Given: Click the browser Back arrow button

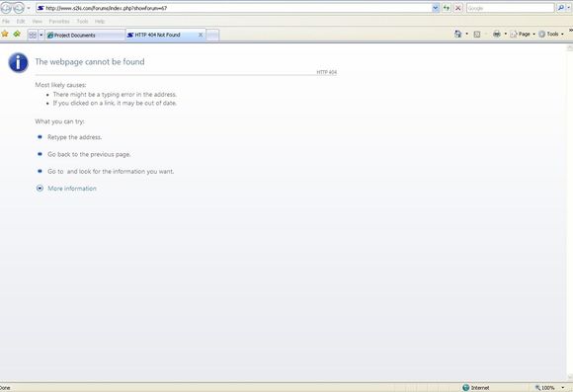Looking at the screenshot, I should tap(6, 8).
